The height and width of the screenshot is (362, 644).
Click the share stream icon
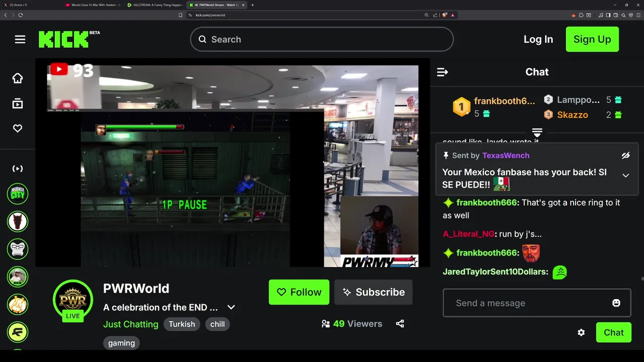[x=400, y=324]
